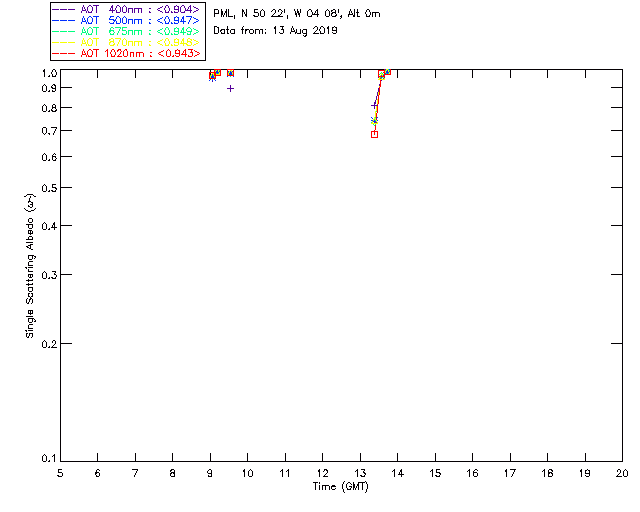Click the Time (GMT) axis label
Viewport: 640px width, 512px height.
coord(341,487)
